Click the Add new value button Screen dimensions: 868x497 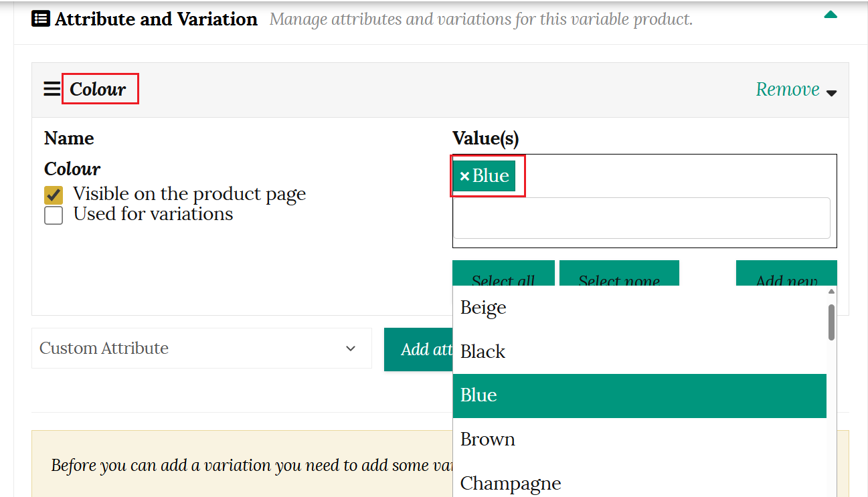(786, 274)
